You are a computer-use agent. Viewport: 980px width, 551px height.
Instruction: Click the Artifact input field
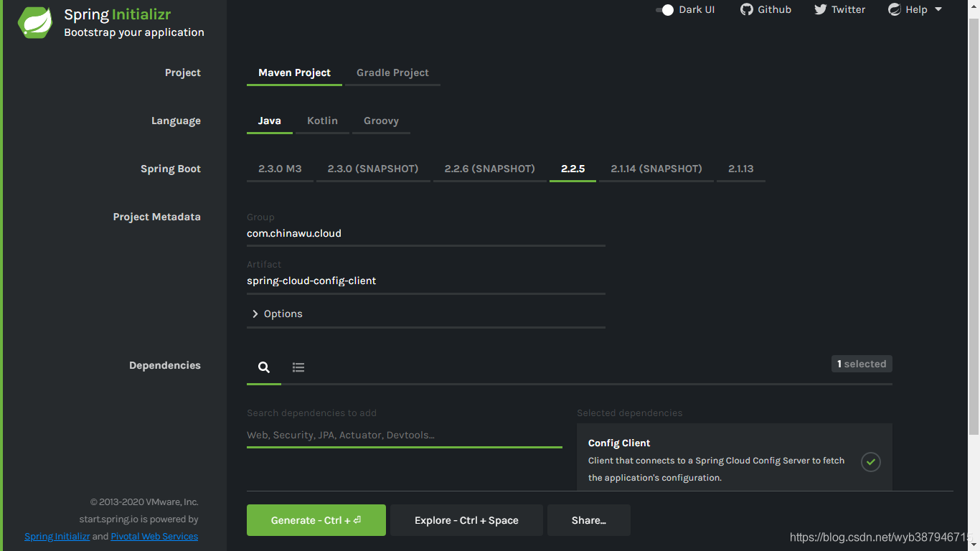(426, 281)
